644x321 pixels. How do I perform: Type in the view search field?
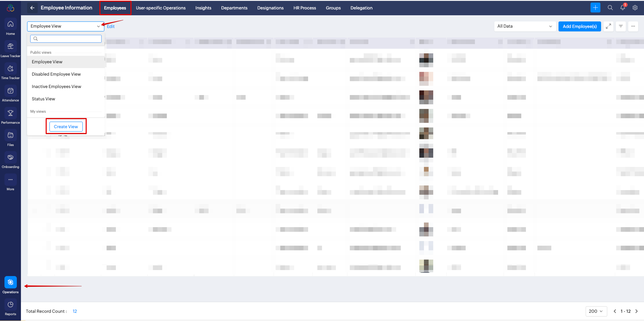point(66,39)
